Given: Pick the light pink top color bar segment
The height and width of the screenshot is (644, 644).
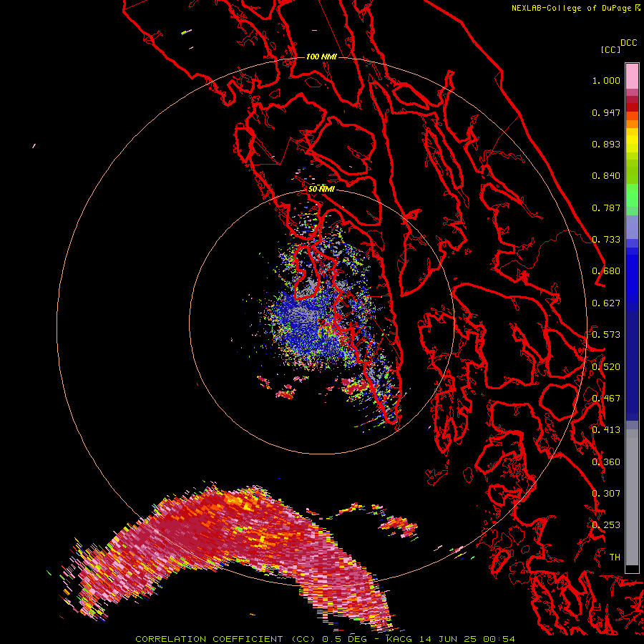Looking at the screenshot, I should pos(632,76).
